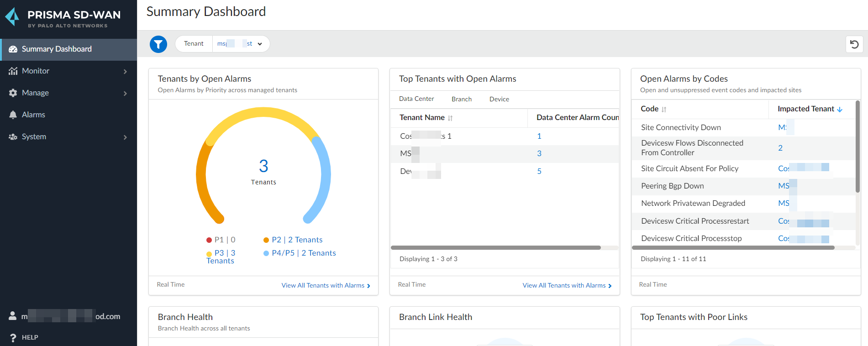Screen dimensions: 868x346
Task: Click the blue filter funnel icon
Action: tap(158, 44)
